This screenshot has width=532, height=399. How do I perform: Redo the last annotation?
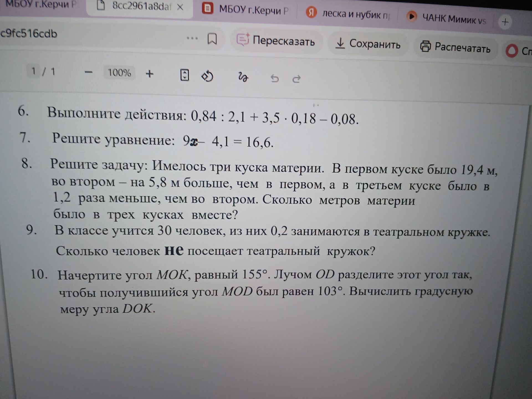tap(296, 79)
